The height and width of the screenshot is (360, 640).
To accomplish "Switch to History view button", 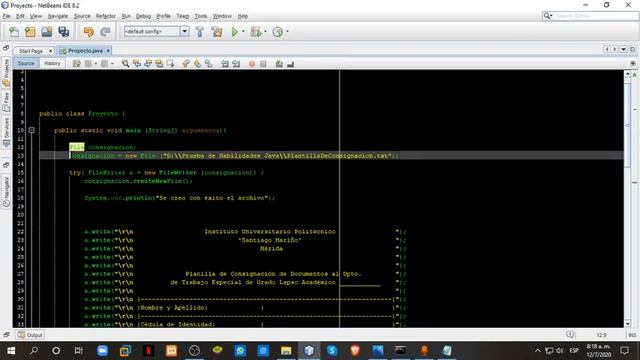I will pyautogui.click(x=52, y=63).
